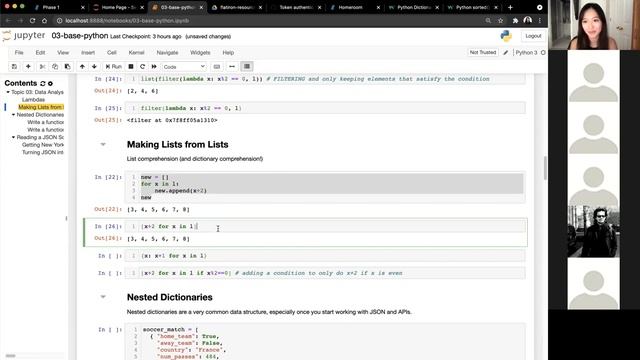Rename the notebook title 03-base-python

80,36
